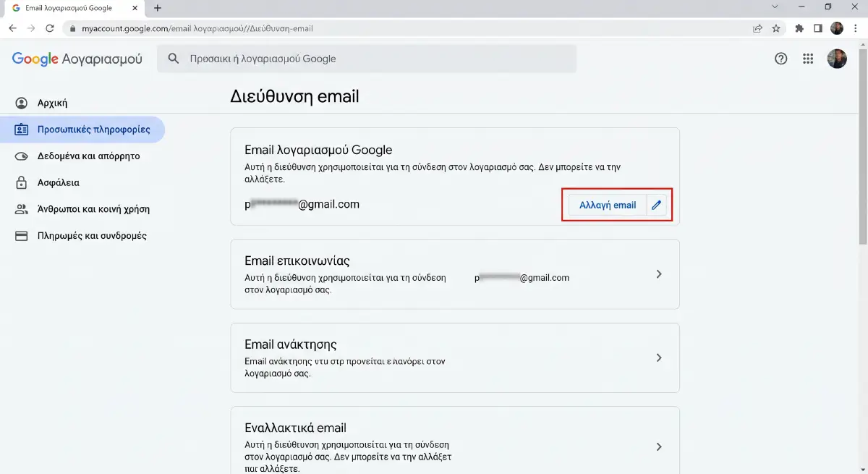868x474 pixels.
Task: Click the gmail address under Email λογαριασμού Google
Action: coord(302,205)
